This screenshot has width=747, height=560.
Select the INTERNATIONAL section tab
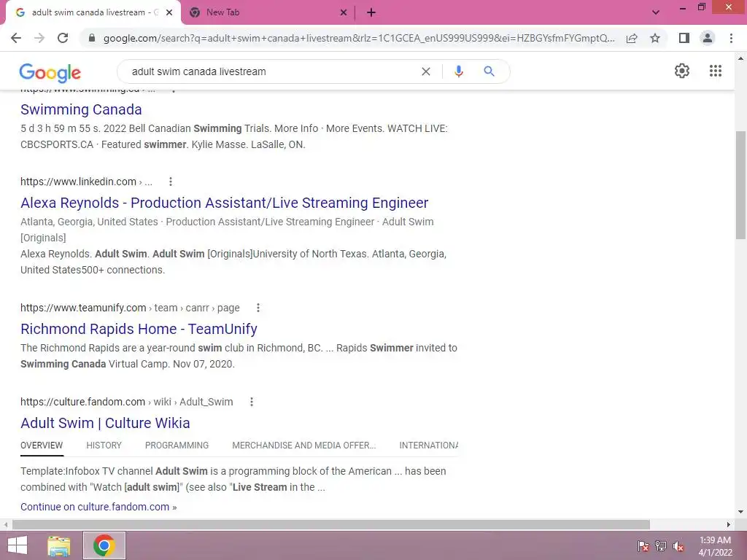pos(429,446)
